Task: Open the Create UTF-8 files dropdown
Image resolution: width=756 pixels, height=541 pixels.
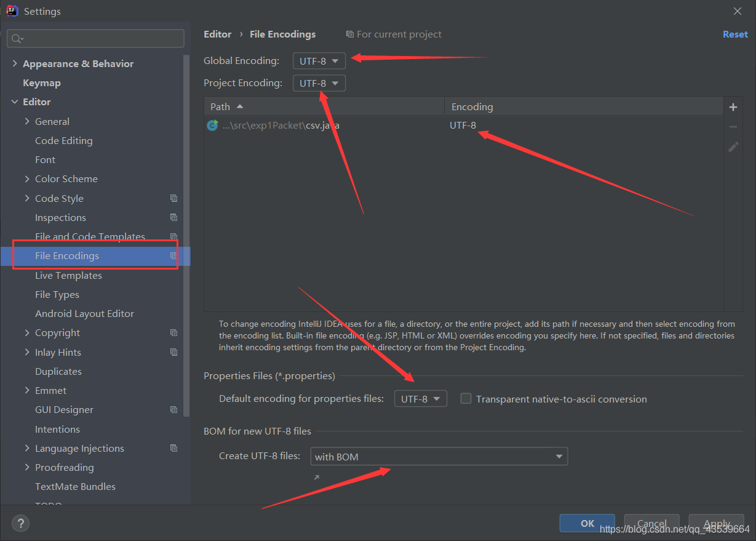Action: click(x=439, y=457)
